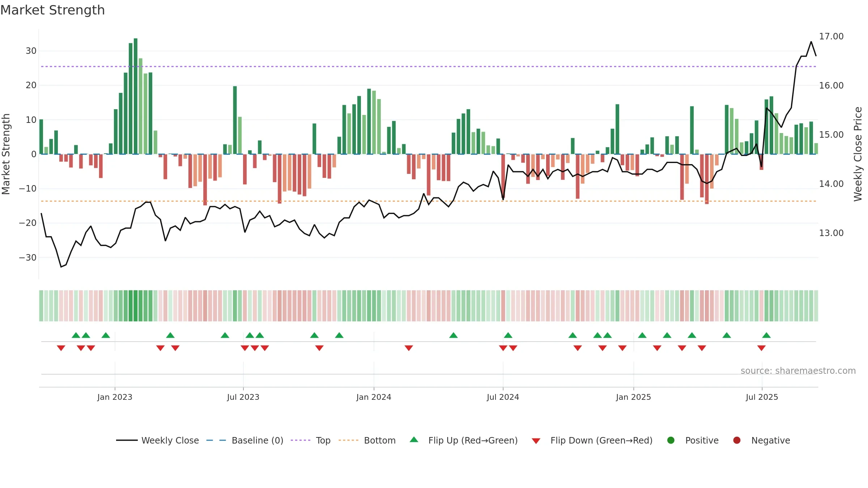This screenshot has height=488, width=868.
Task: Click the '17.00' right axis price label
Action: coord(831,37)
